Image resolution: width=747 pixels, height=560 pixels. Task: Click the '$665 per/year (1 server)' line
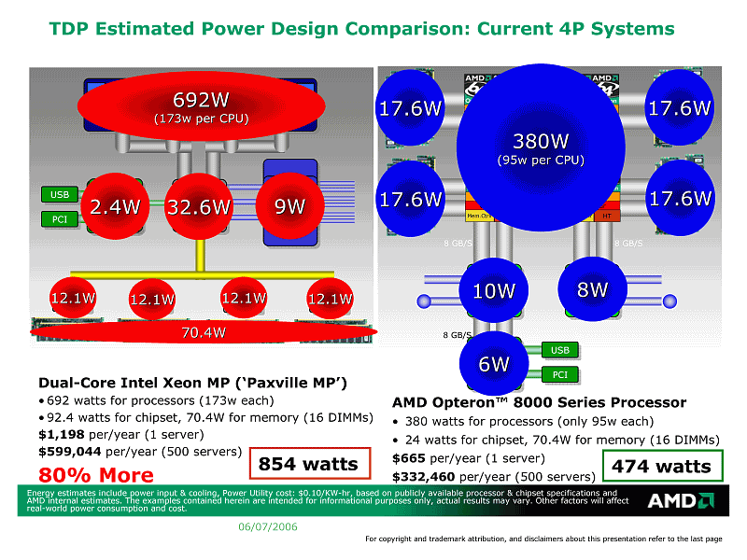469,458
